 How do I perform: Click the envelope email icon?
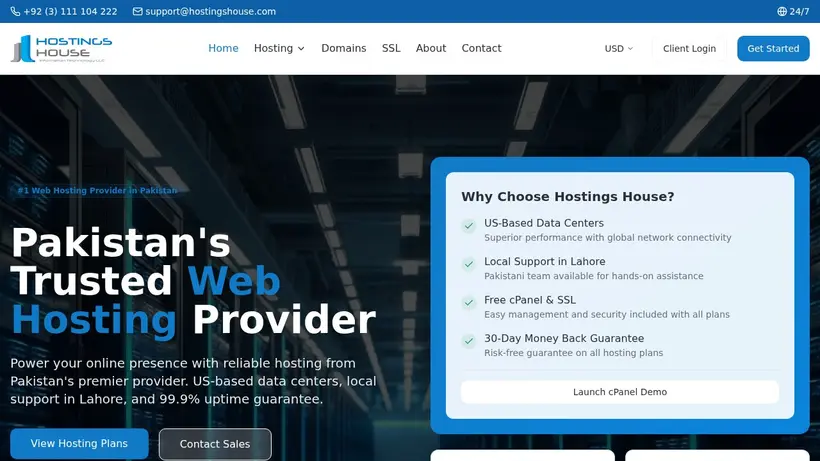coord(138,11)
